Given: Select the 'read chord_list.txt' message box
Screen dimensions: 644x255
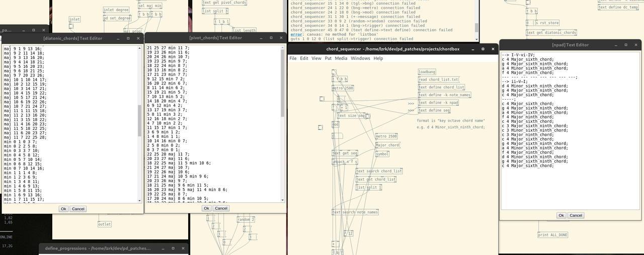Looking at the screenshot, I should pos(439,79).
